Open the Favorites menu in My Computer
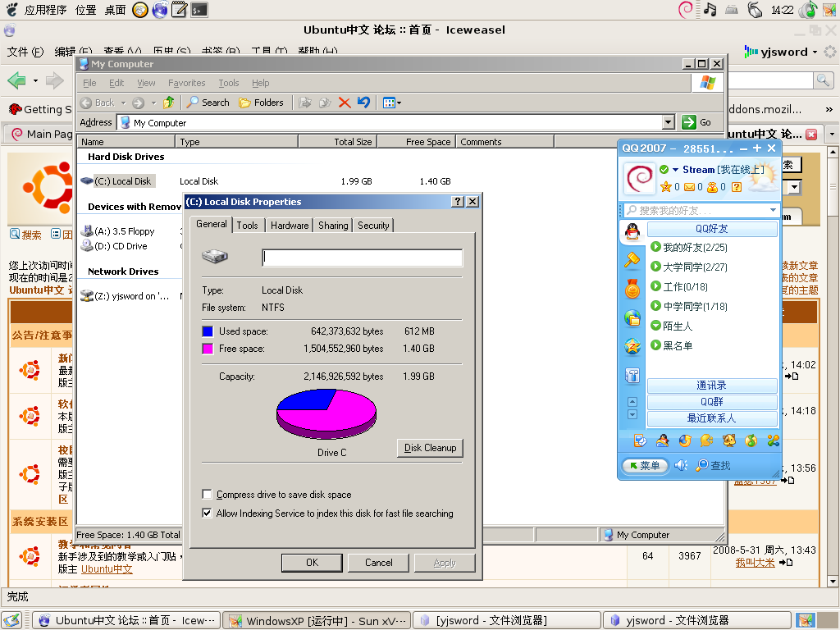The image size is (840, 630). coord(186,83)
